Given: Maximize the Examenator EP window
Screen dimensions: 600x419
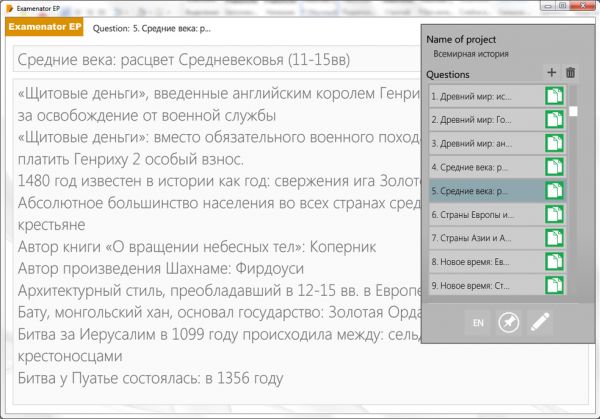Looking at the screenshot, I should [562, 6].
